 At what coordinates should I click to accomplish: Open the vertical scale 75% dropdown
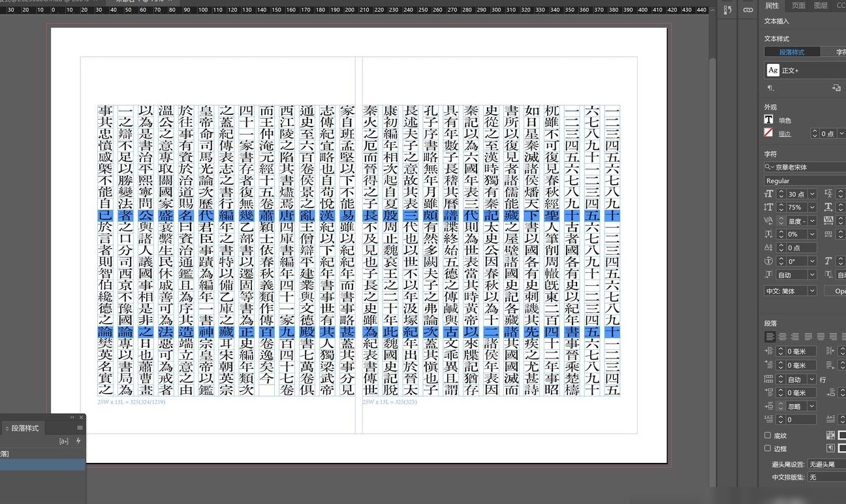click(812, 207)
